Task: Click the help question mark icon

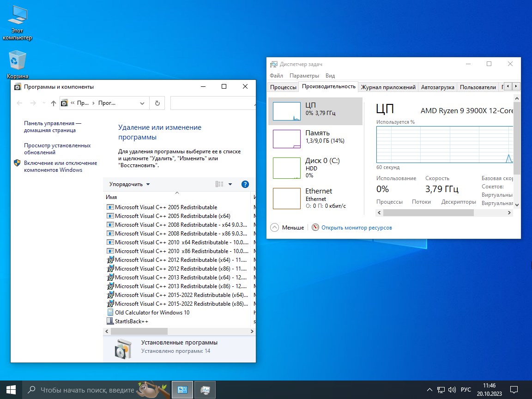Action: [x=245, y=184]
